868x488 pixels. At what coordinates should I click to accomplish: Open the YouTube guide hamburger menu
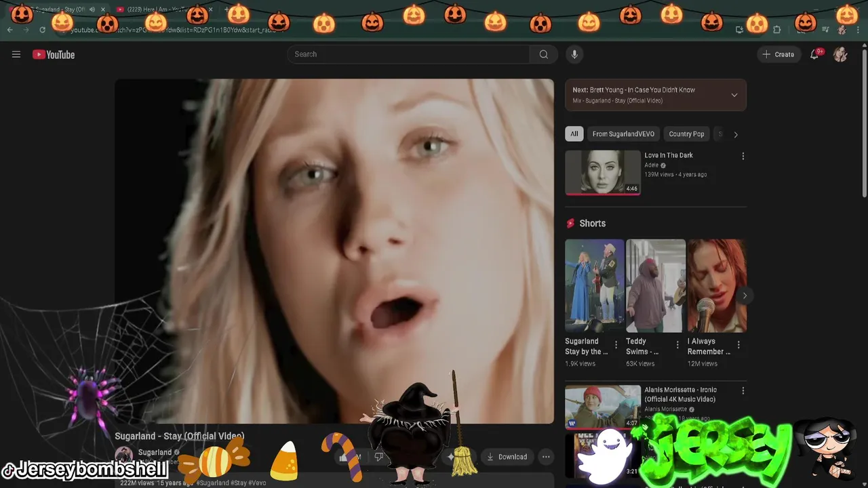pyautogui.click(x=16, y=54)
